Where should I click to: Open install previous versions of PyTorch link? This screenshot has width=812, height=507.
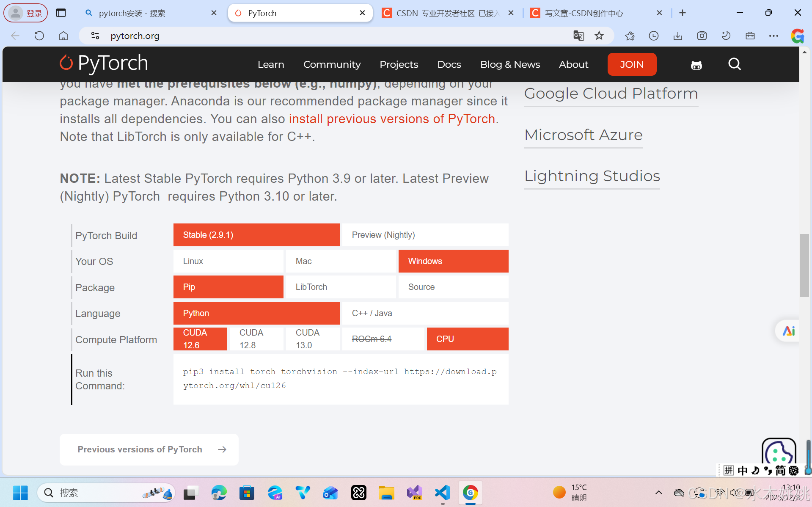point(392,119)
